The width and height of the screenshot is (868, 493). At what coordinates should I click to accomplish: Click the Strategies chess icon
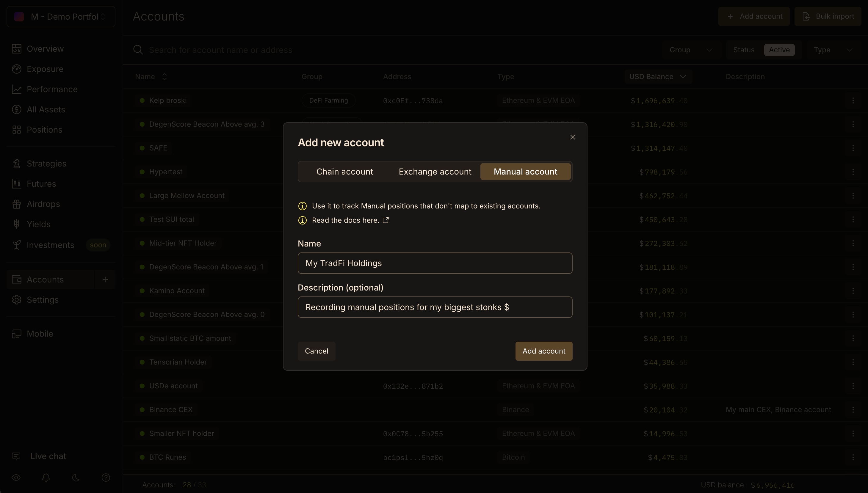[x=16, y=164]
